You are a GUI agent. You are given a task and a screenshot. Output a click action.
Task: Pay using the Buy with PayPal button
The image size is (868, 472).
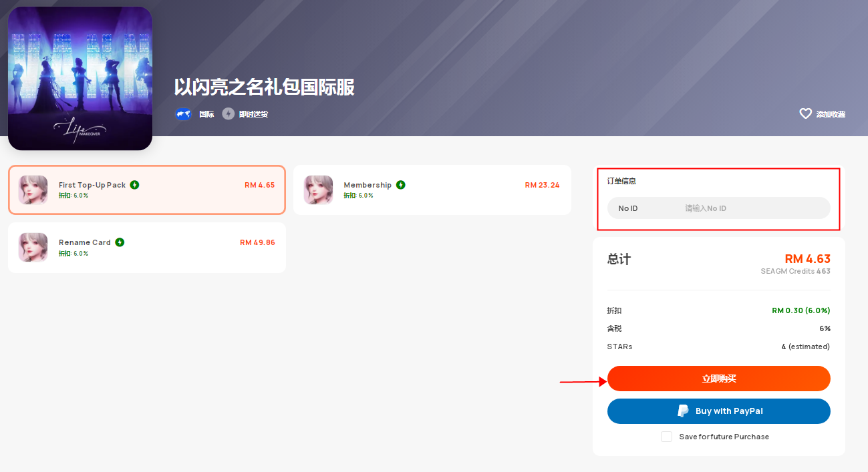click(x=719, y=411)
